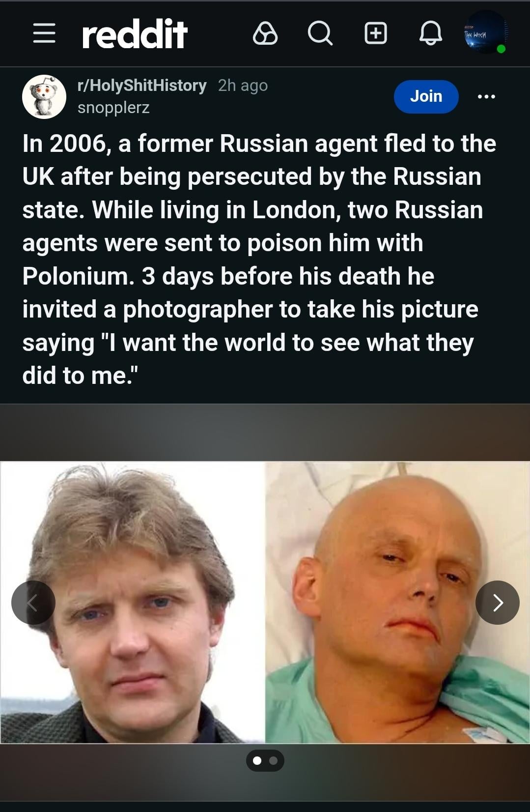Open the r/HolyShitHistory community avatar
The height and width of the screenshot is (812, 530).
[44, 97]
